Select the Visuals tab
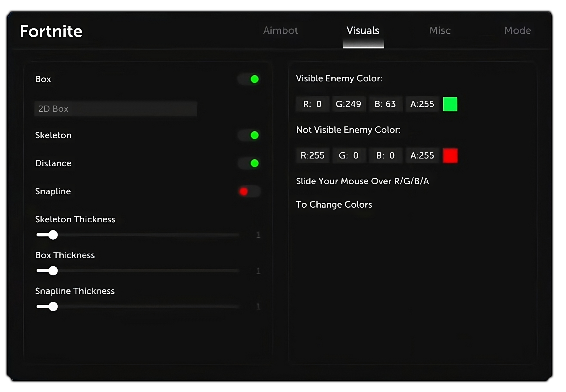The width and height of the screenshot is (566, 392). tap(363, 31)
